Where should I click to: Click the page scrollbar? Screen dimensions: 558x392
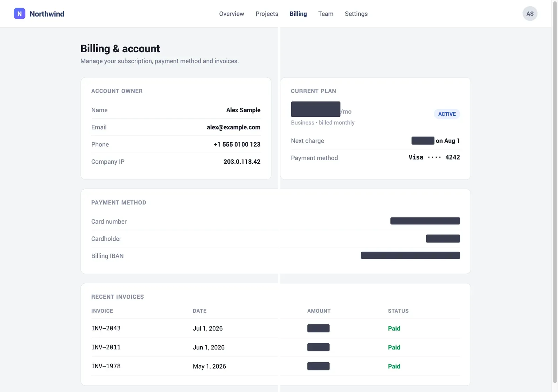(x=555, y=192)
